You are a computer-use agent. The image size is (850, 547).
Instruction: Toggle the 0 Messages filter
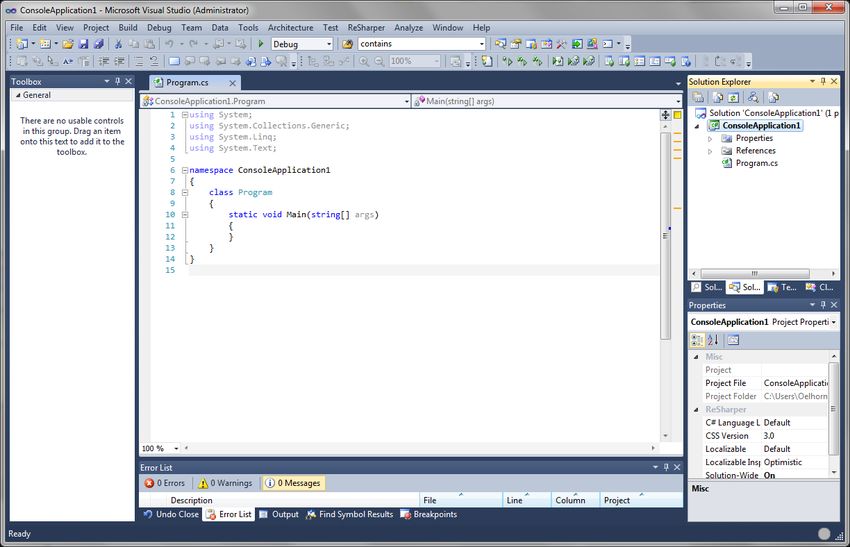tap(293, 483)
